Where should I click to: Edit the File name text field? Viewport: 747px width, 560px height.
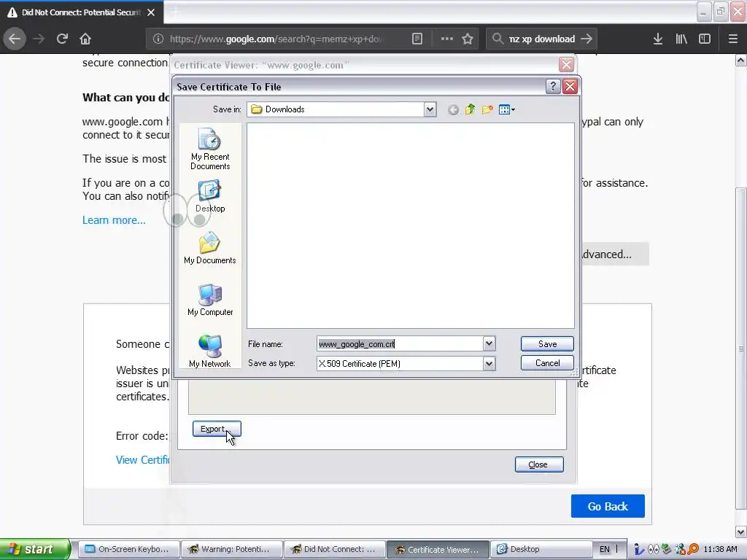[x=400, y=344]
